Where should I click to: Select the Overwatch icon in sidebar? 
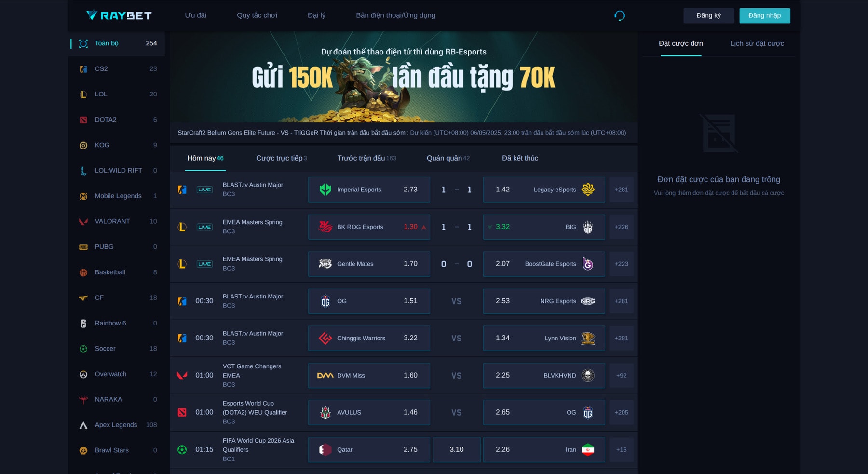pos(83,374)
